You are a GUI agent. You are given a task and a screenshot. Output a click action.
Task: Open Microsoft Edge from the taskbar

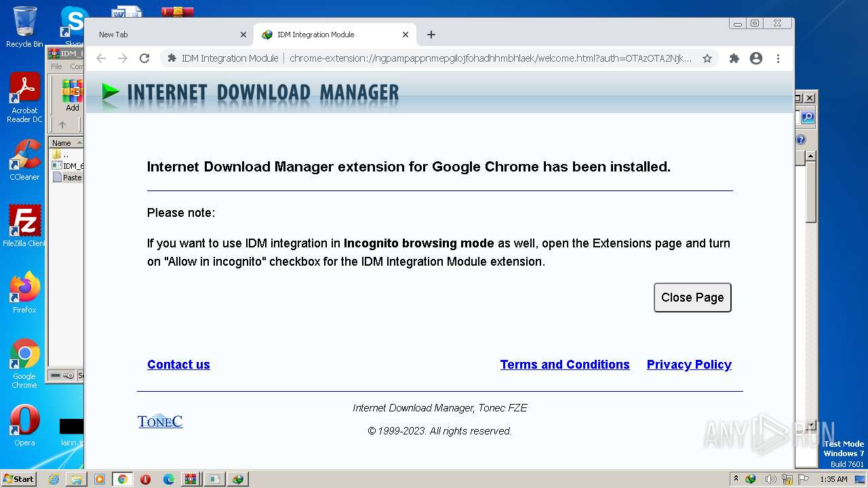[169, 479]
